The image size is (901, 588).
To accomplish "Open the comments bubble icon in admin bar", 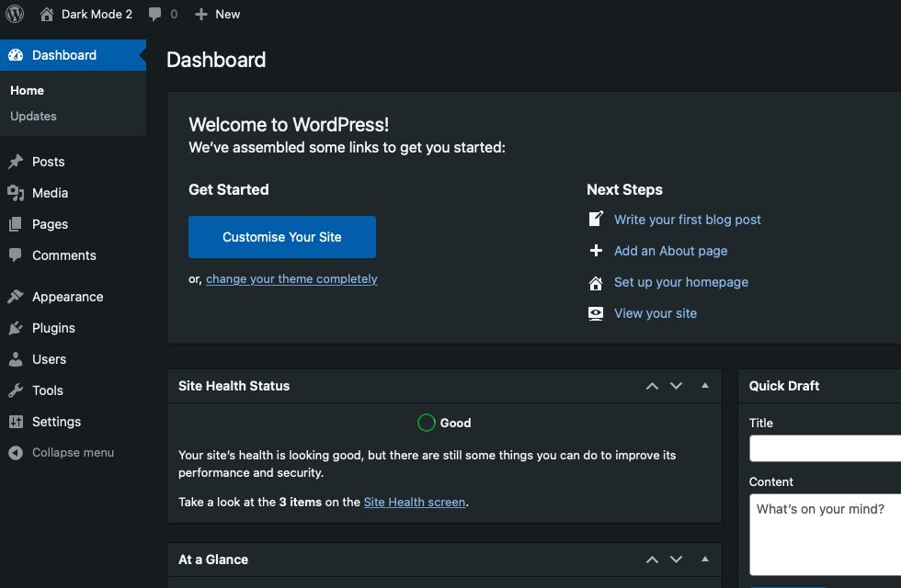I will point(154,15).
